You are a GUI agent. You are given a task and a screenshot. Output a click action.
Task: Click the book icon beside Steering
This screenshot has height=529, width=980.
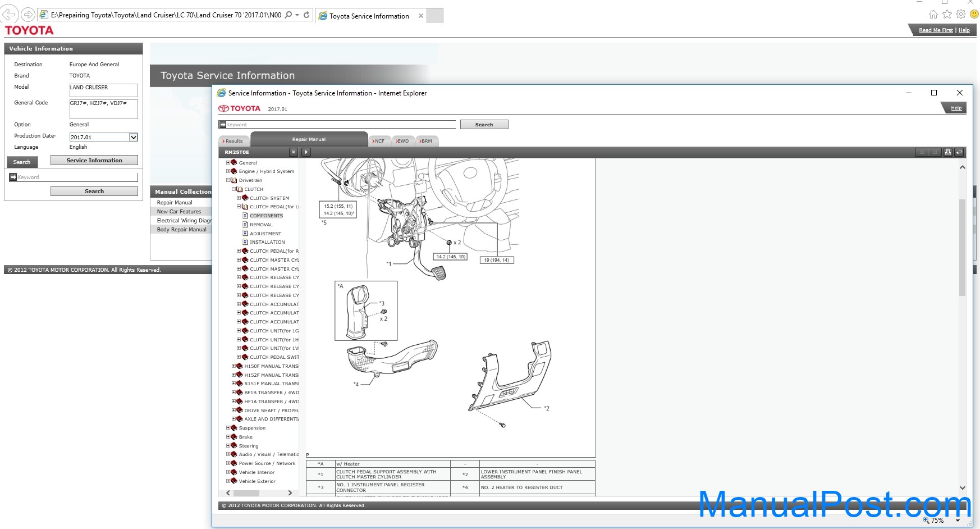pyautogui.click(x=234, y=445)
